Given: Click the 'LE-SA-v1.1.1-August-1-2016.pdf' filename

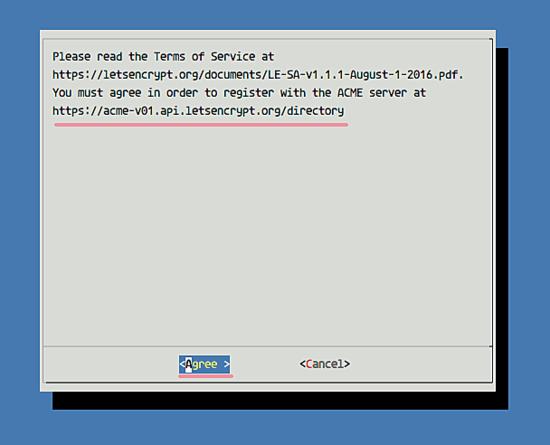Looking at the screenshot, I should (x=363, y=75).
